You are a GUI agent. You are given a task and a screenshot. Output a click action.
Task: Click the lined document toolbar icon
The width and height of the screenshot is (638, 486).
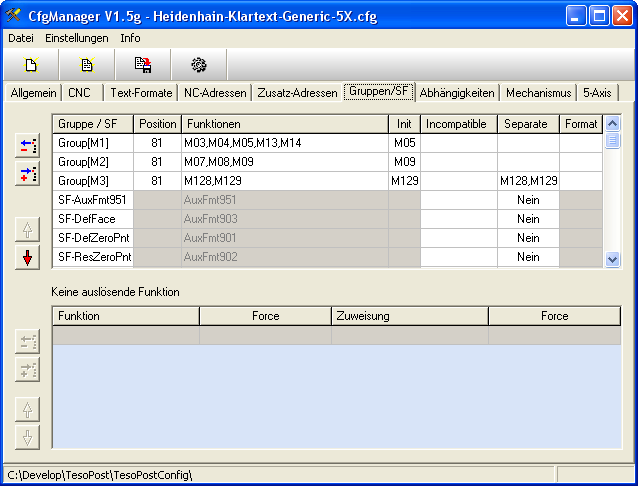coord(87,65)
